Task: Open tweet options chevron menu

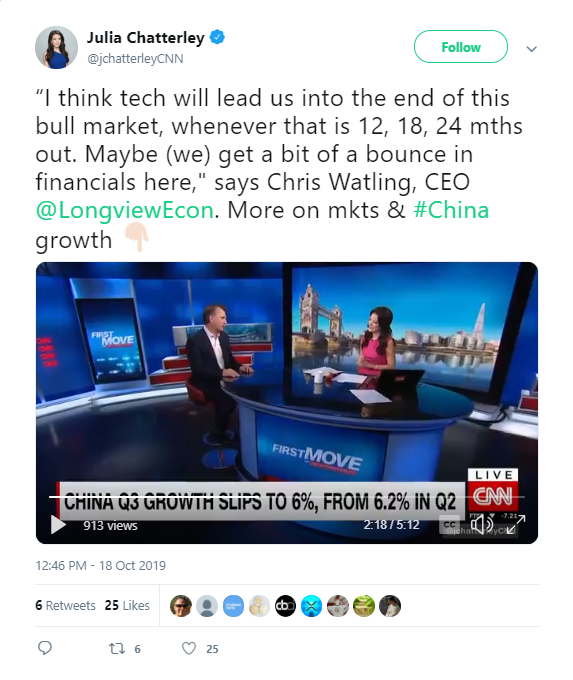Action: 531,49
